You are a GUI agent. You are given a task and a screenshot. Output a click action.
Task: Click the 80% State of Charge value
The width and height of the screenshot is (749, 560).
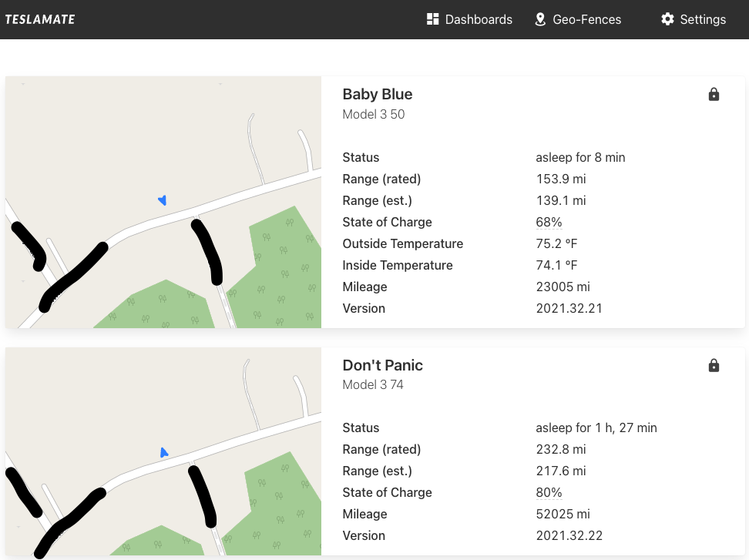(x=549, y=493)
